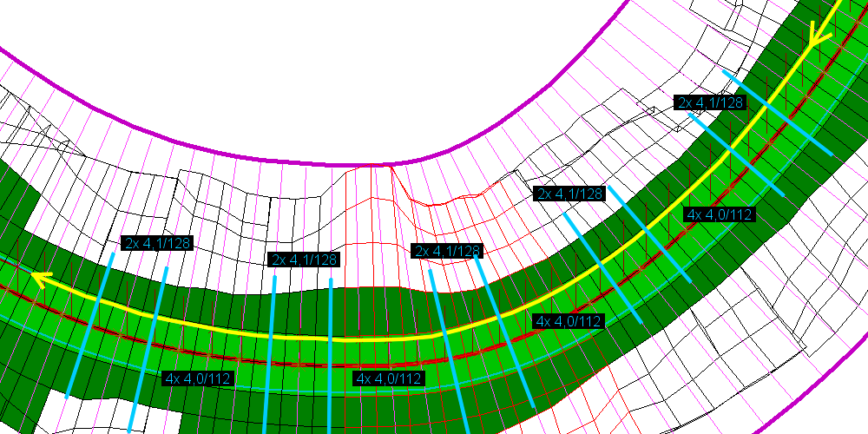Click the yellow arrowhead pointing left
This screenshot has width=868, height=434.
coord(41,279)
